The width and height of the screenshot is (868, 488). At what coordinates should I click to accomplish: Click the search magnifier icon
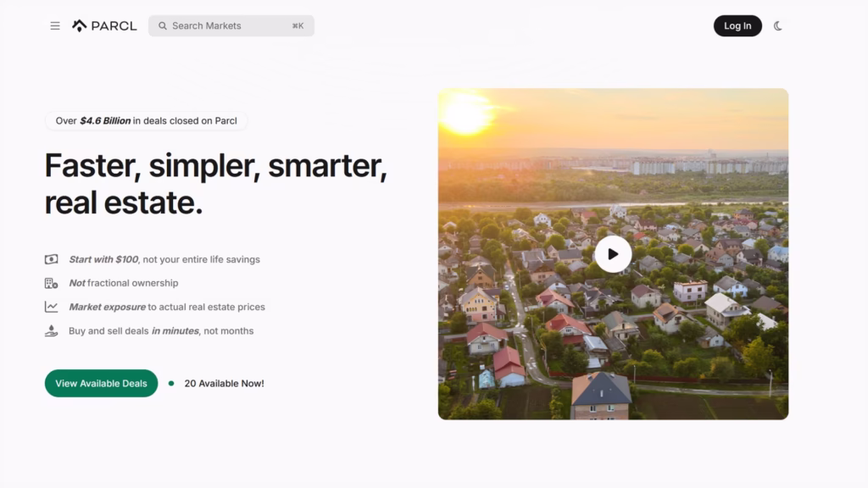click(x=163, y=26)
